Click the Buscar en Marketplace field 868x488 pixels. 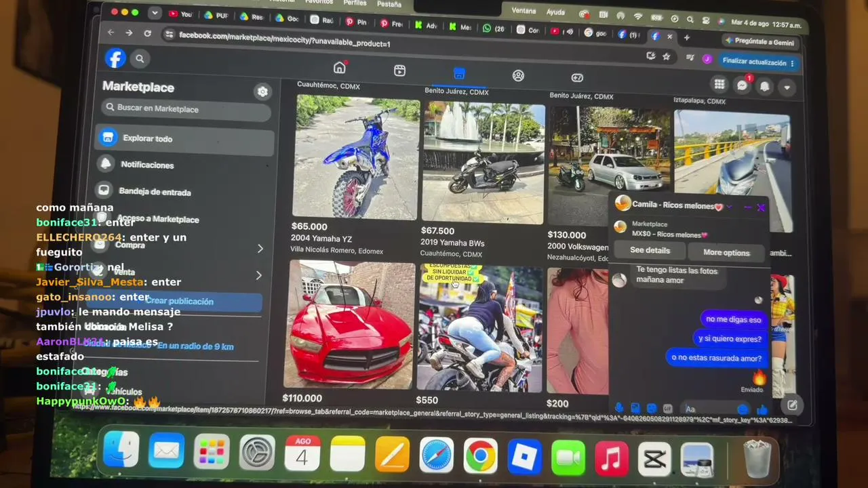[x=186, y=108]
